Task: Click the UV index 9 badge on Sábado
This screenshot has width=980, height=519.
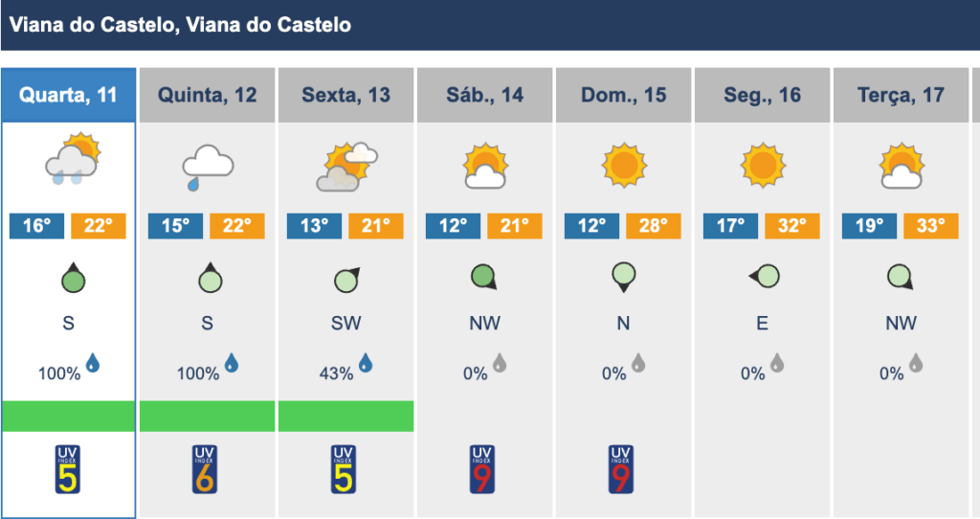Action: [482, 469]
